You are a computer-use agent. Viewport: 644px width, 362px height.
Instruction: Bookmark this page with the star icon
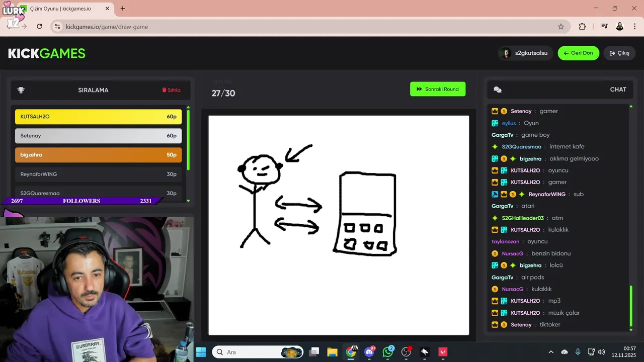pos(561,27)
